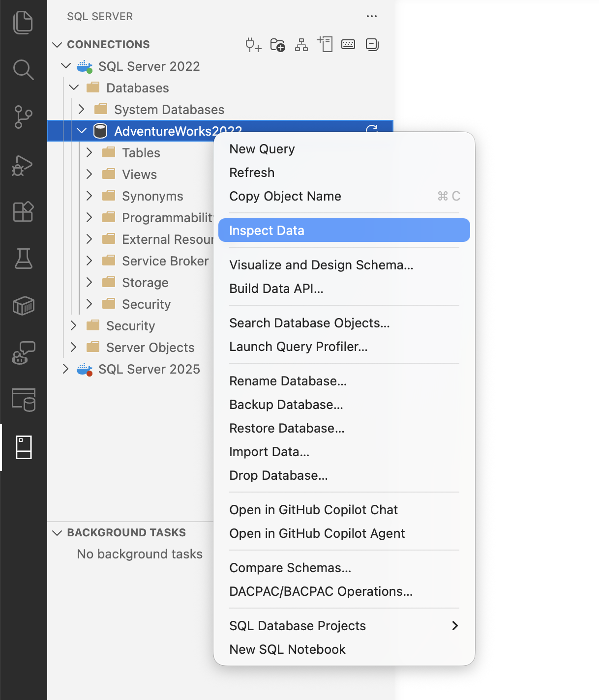Open the Copilot chat icon in activity bar
599x700 pixels.
click(23, 353)
